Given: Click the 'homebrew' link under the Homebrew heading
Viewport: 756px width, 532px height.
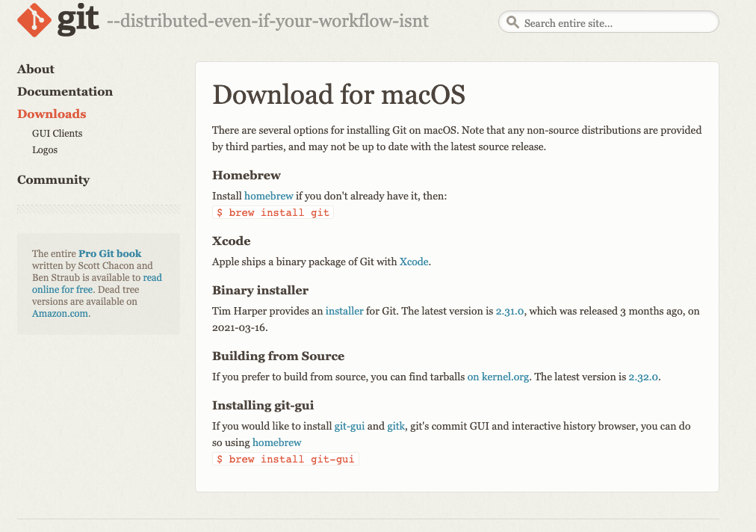Looking at the screenshot, I should click(268, 196).
